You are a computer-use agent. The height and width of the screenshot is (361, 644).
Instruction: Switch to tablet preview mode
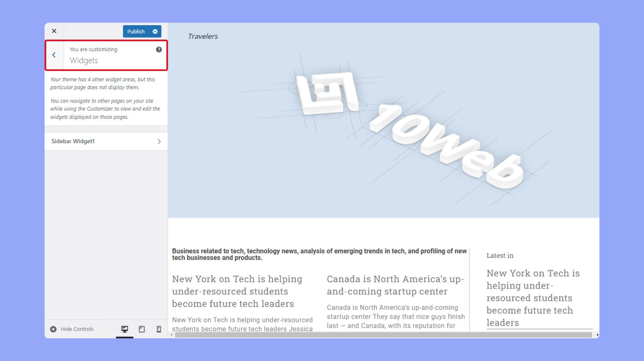141,329
